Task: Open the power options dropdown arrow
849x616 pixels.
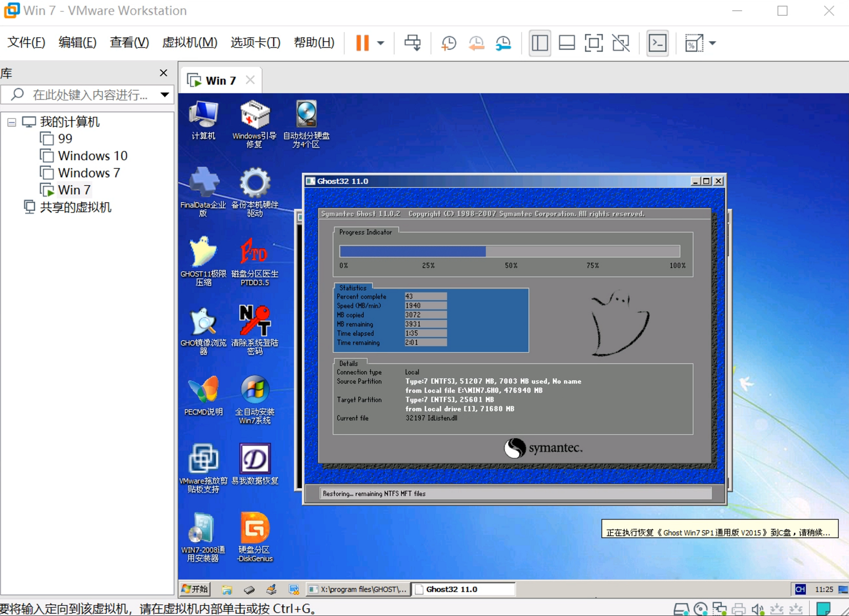Action: coord(380,43)
